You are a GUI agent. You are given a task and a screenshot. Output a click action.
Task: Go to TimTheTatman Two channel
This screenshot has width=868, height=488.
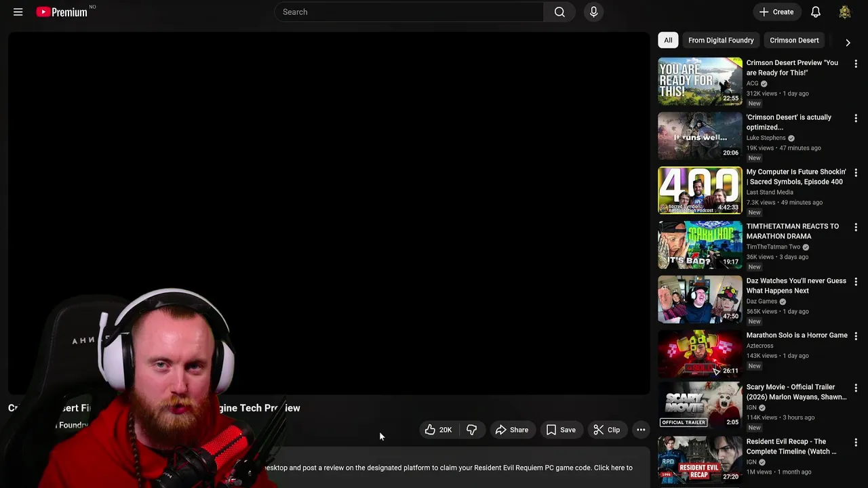773,247
